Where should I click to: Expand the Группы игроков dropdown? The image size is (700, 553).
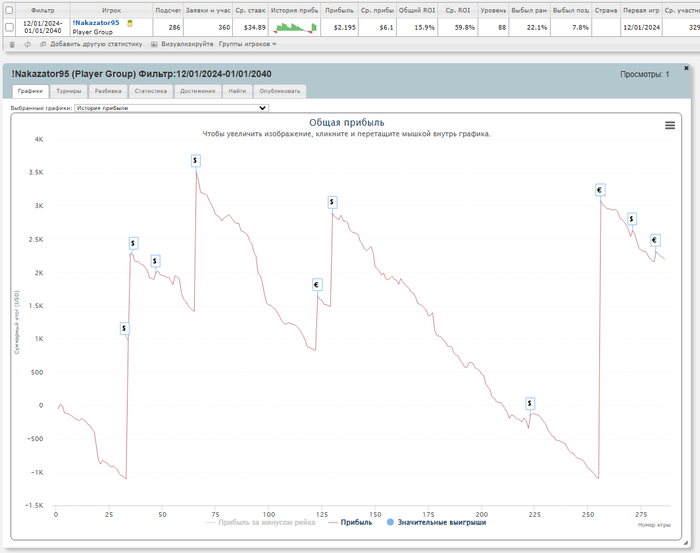247,44
